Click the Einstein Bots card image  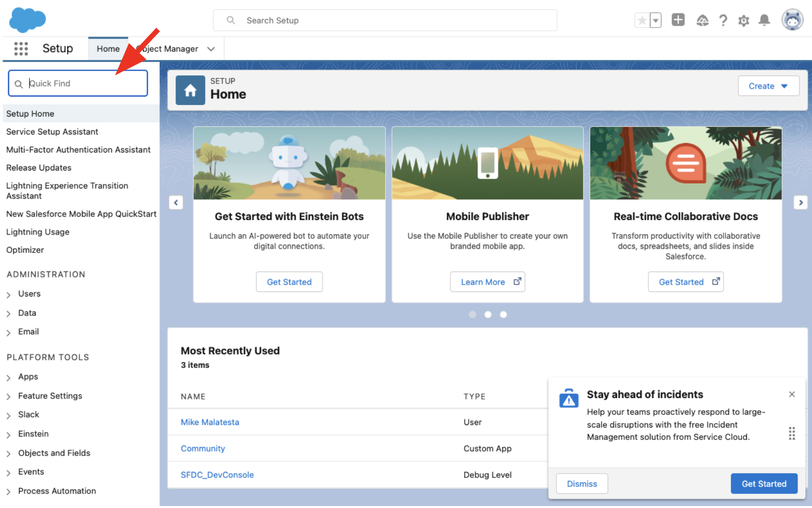pos(289,163)
